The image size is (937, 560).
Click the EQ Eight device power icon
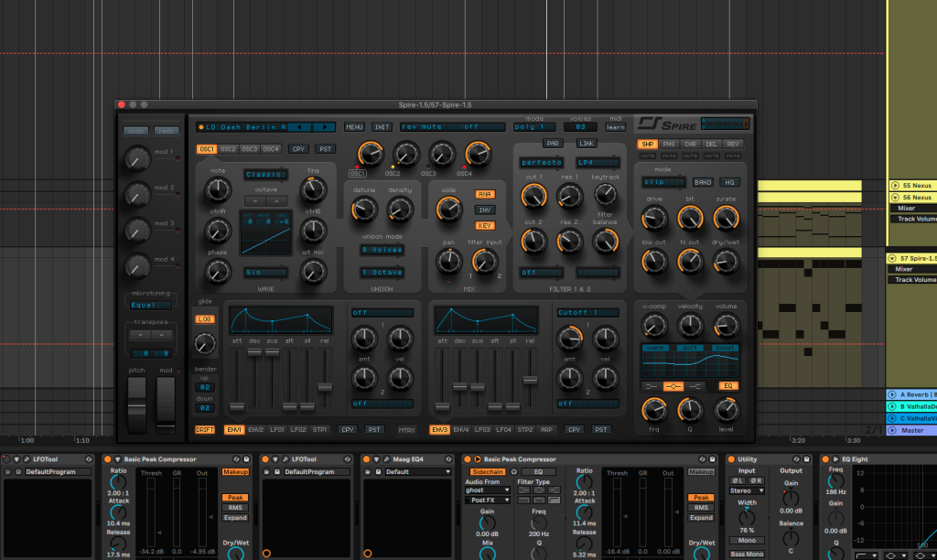[x=825, y=458]
